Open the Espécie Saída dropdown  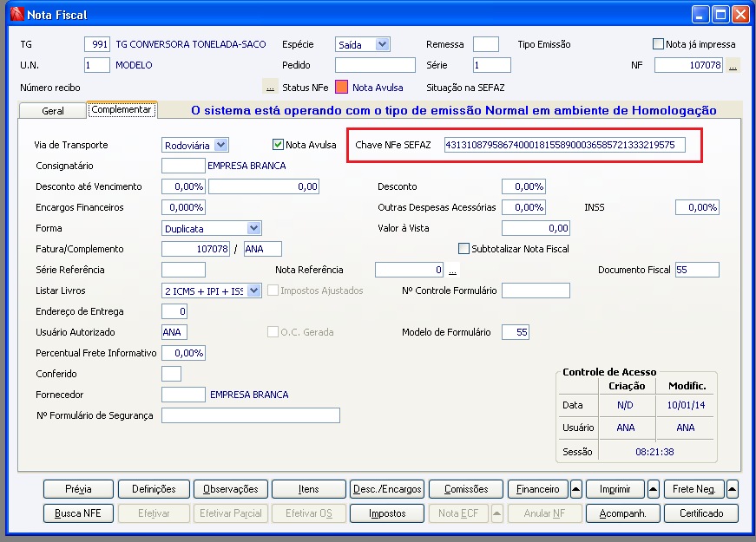pos(382,44)
